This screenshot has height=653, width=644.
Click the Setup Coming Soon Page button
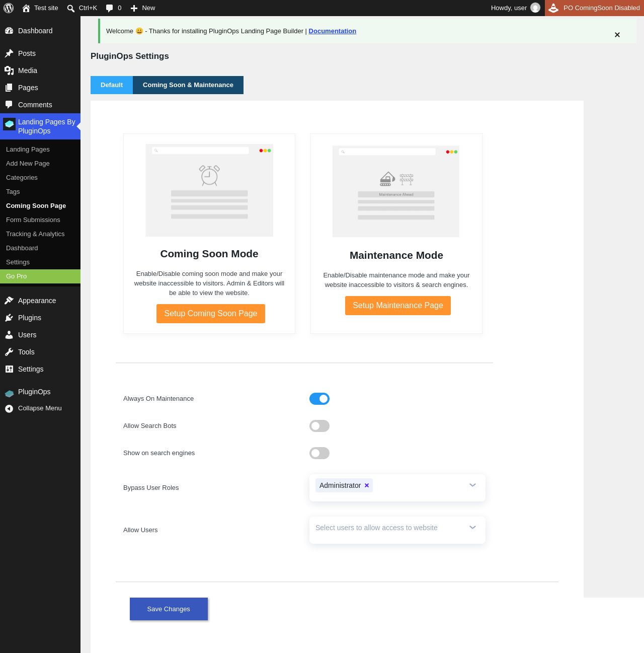click(x=211, y=314)
